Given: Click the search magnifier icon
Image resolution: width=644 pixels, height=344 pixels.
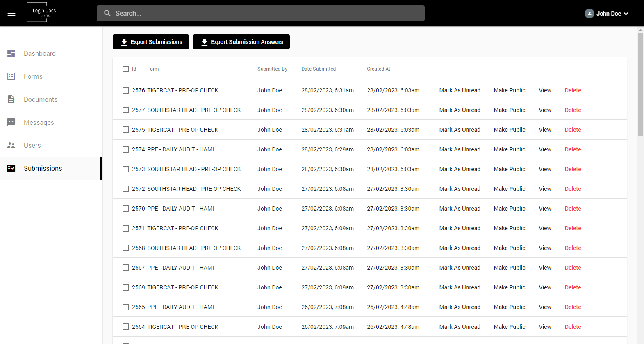Looking at the screenshot, I should (107, 13).
